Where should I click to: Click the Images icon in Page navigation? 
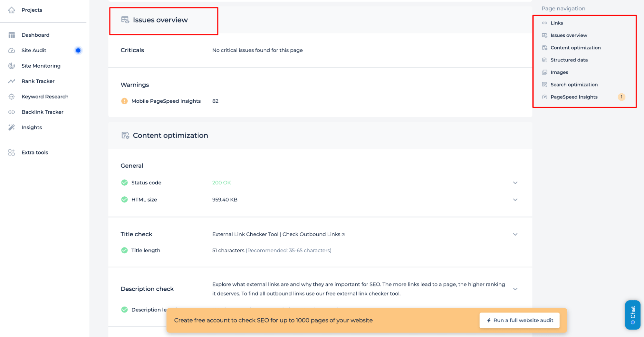click(x=544, y=72)
